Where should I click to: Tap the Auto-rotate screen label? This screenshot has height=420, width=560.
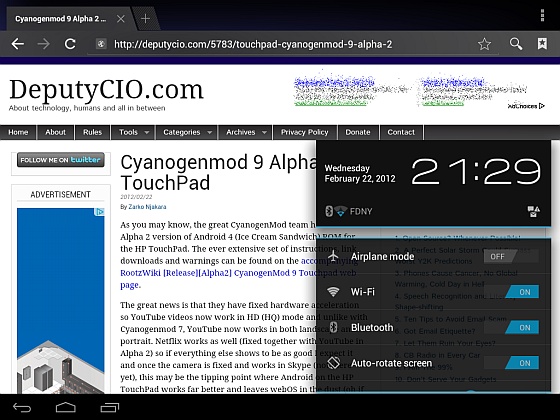(x=391, y=363)
